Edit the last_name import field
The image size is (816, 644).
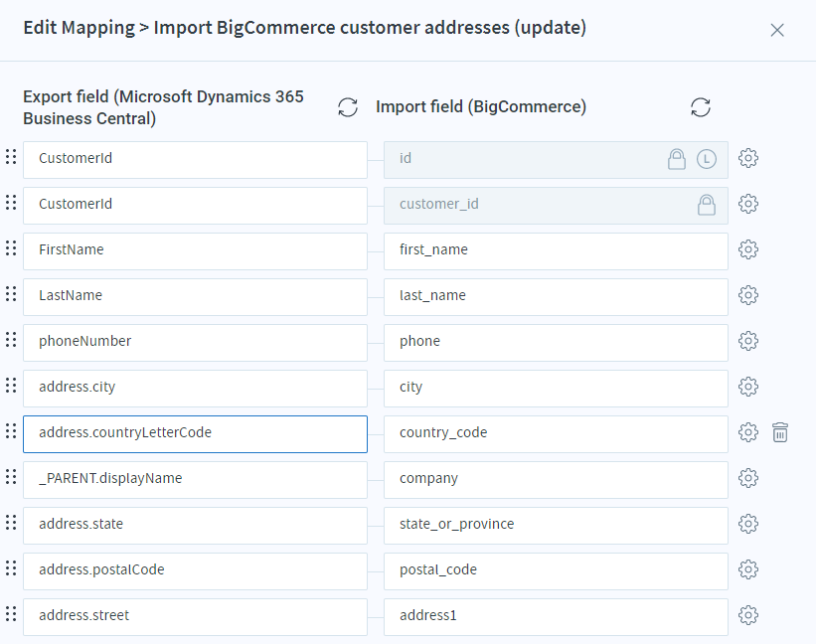[556, 297]
